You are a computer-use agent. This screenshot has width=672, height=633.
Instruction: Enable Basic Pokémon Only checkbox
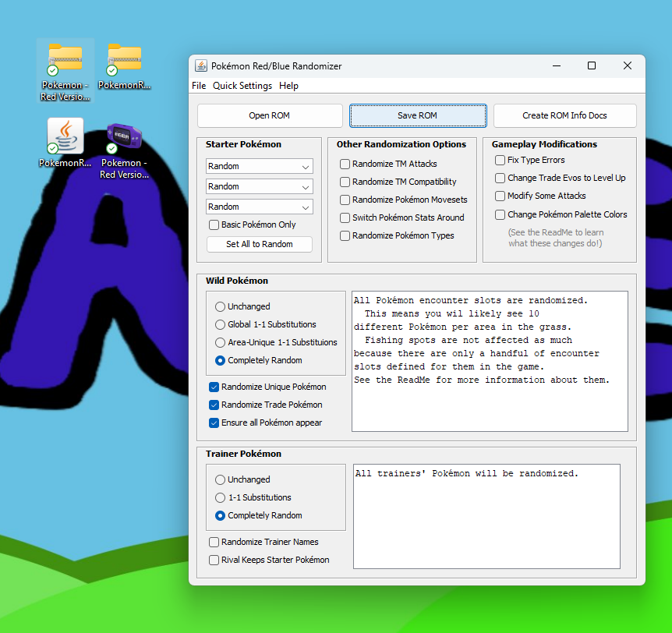click(x=214, y=225)
